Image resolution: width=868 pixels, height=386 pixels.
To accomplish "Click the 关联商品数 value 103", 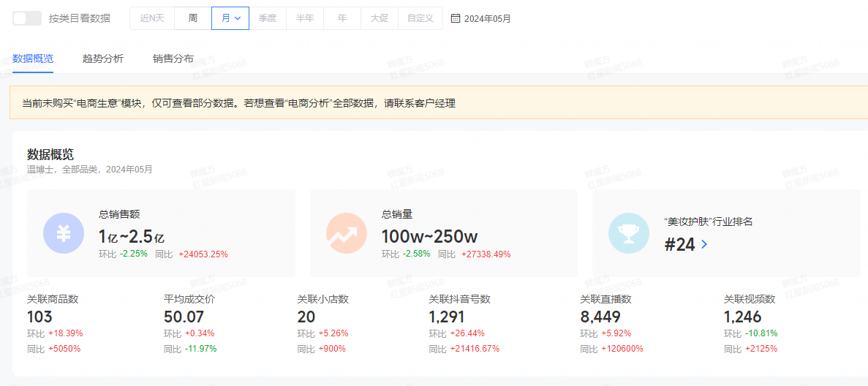I will (x=39, y=317).
